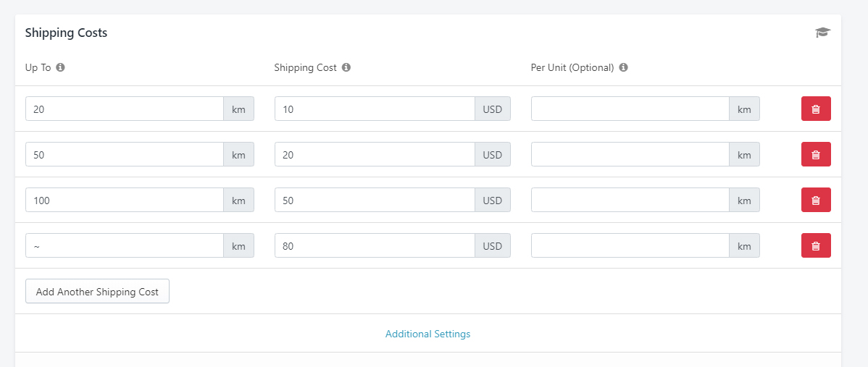Open the Additional Settings link
This screenshot has height=367, width=868.
tap(427, 334)
